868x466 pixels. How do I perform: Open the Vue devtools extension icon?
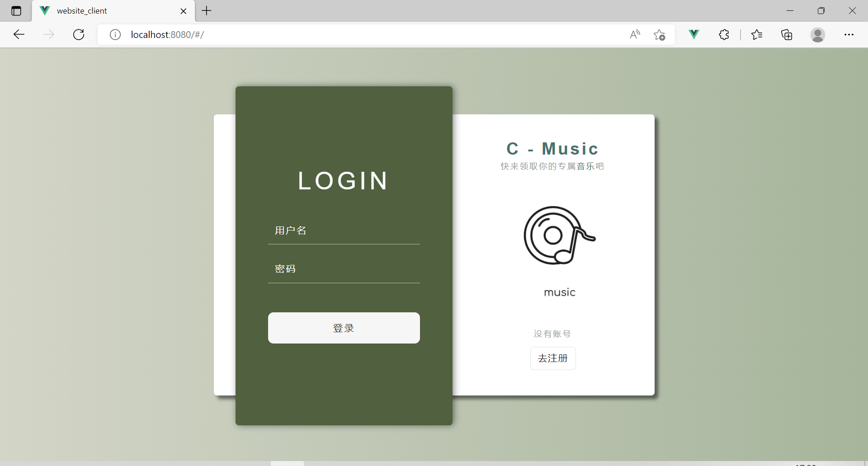tap(694, 34)
